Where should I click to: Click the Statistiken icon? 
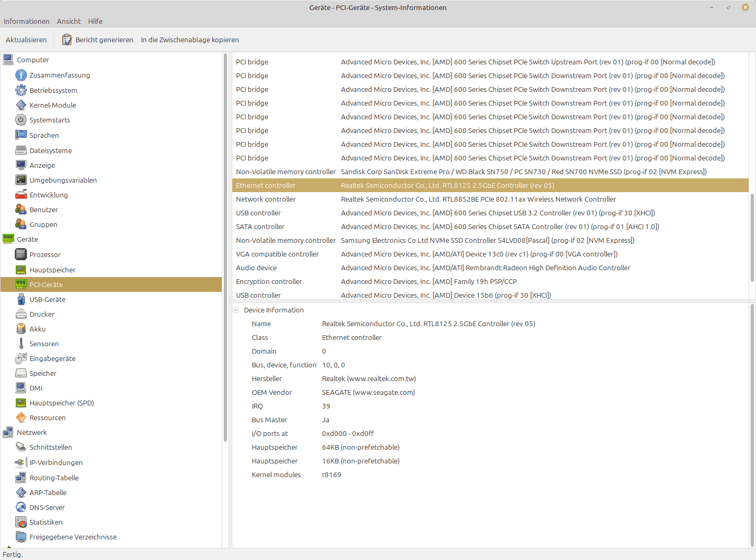click(x=21, y=522)
